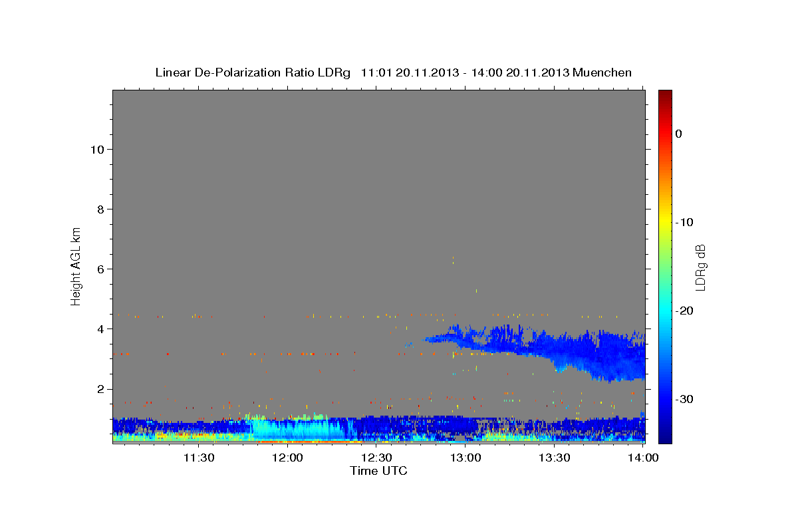The image size is (798, 532).
Task: Click the height tick label 2
Action: [x=100, y=389]
